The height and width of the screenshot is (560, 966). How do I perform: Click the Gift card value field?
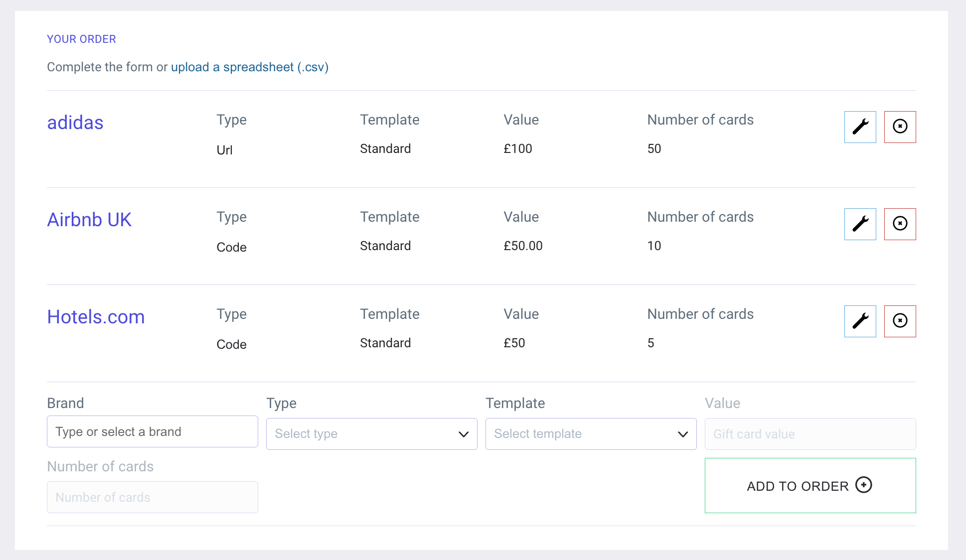810,434
